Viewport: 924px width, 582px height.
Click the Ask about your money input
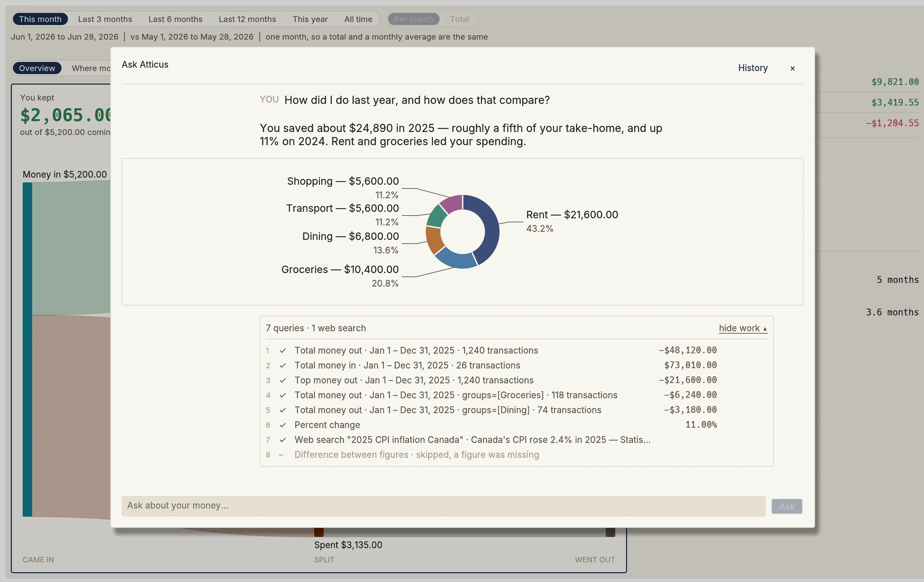click(x=443, y=506)
